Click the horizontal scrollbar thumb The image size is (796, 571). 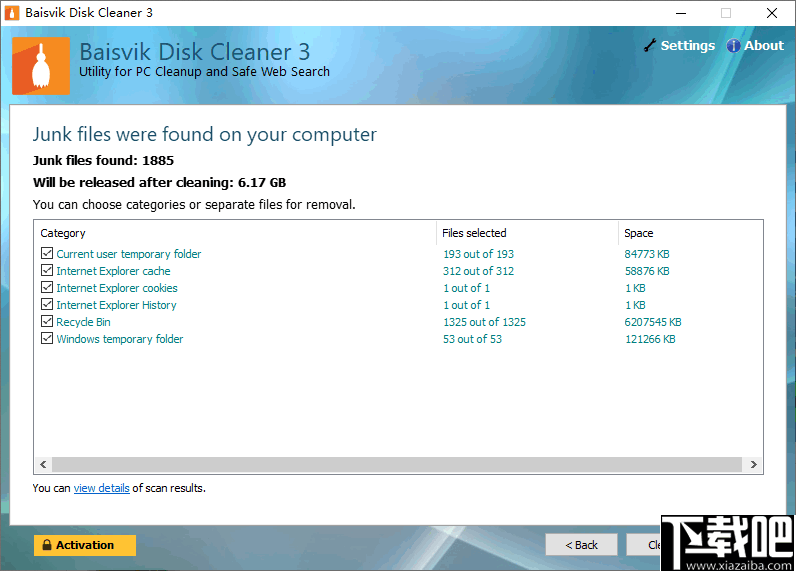pos(397,464)
